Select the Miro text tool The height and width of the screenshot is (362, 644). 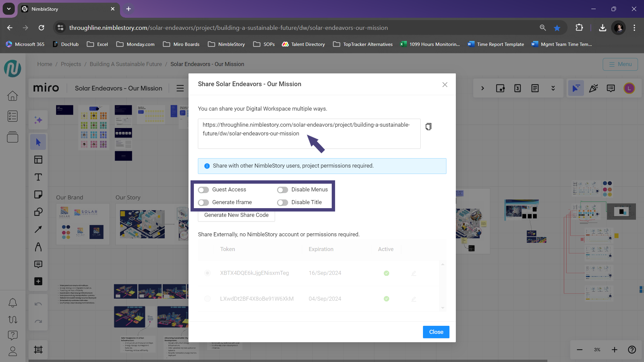click(x=38, y=177)
